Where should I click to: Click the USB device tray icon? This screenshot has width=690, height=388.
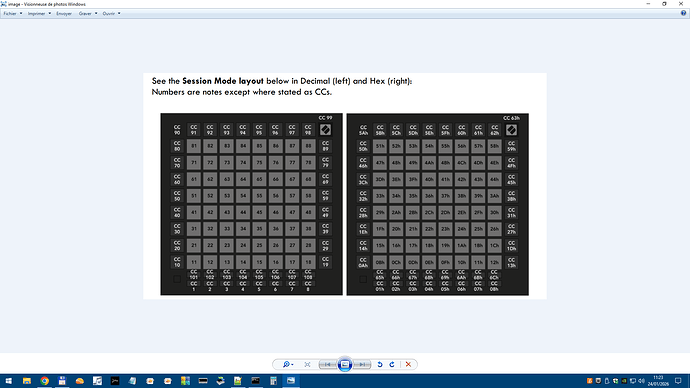click(607, 381)
